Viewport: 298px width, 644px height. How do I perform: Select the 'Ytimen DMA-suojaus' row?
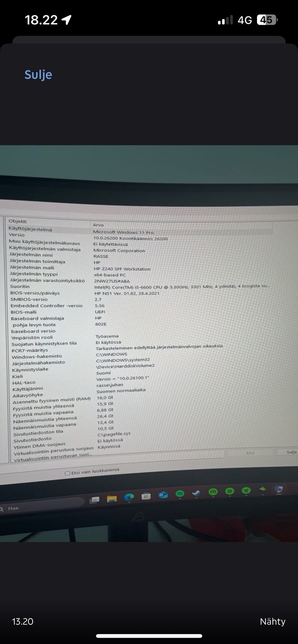(39, 446)
